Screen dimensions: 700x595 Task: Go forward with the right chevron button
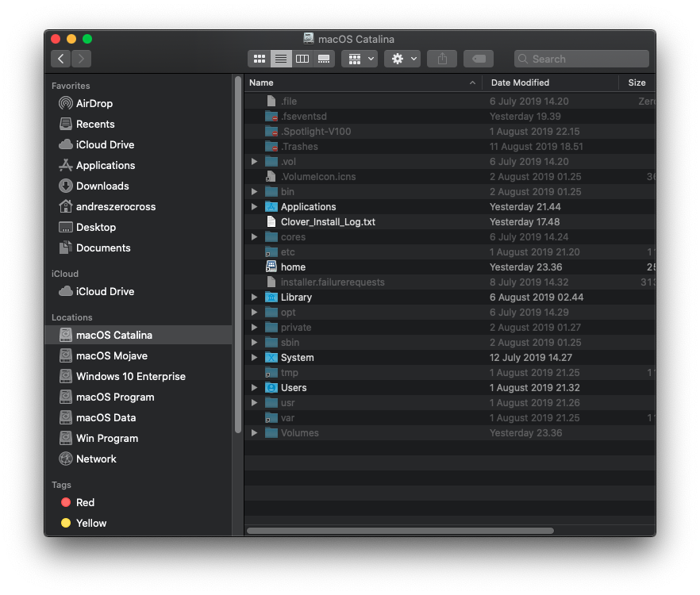click(x=81, y=59)
